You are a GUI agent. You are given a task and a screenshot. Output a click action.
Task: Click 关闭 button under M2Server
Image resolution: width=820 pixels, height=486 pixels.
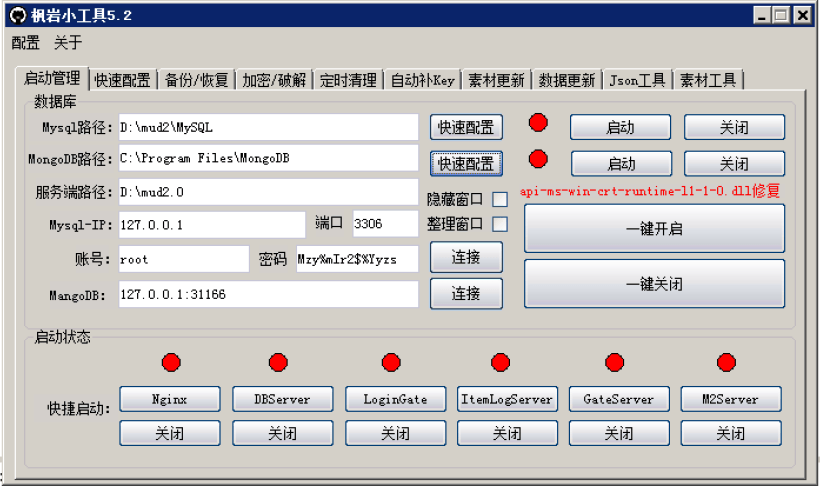(x=731, y=433)
